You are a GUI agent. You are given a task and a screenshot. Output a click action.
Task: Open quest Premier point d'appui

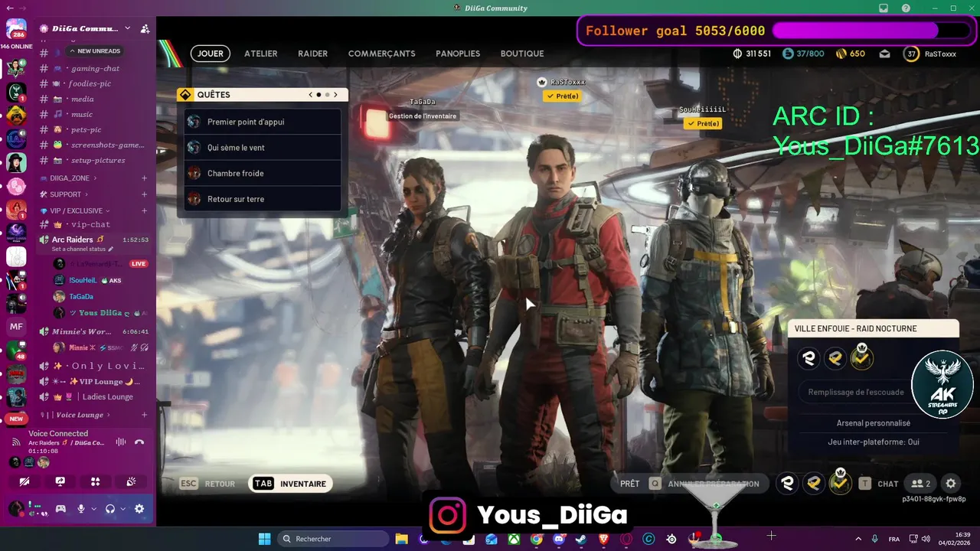(x=263, y=122)
